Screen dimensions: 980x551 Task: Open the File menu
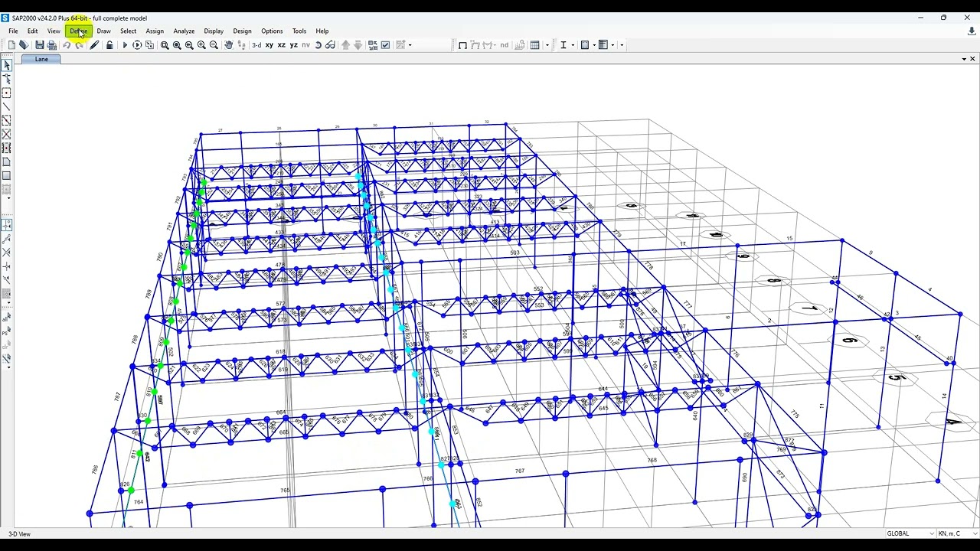[x=13, y=31]
